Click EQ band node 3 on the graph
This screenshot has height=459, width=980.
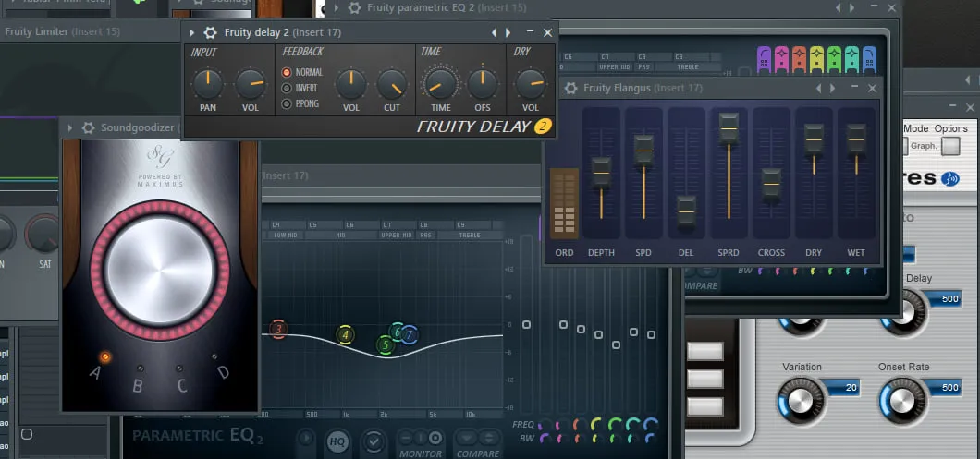[279, 329]
